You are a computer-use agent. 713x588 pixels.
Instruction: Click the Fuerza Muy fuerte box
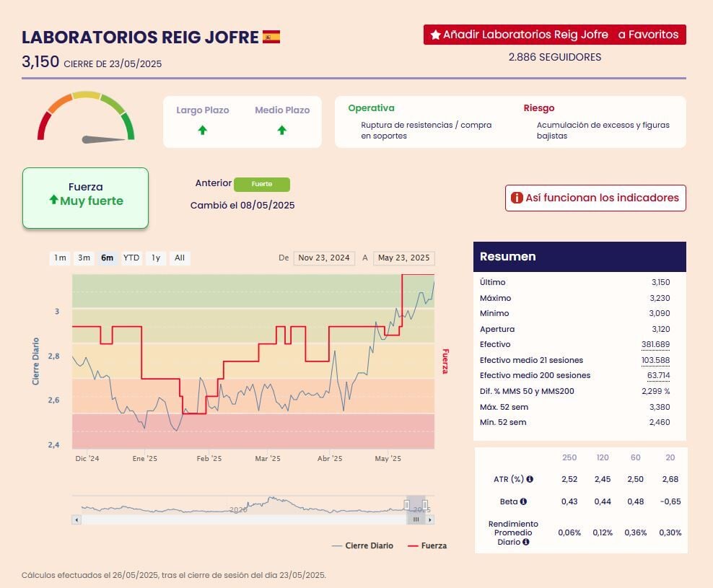point(85,198)
